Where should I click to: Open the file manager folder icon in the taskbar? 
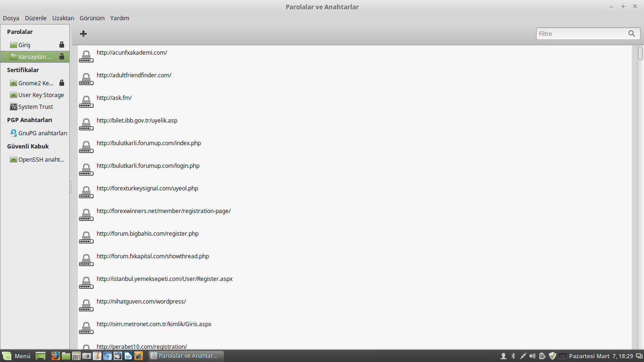66,356
